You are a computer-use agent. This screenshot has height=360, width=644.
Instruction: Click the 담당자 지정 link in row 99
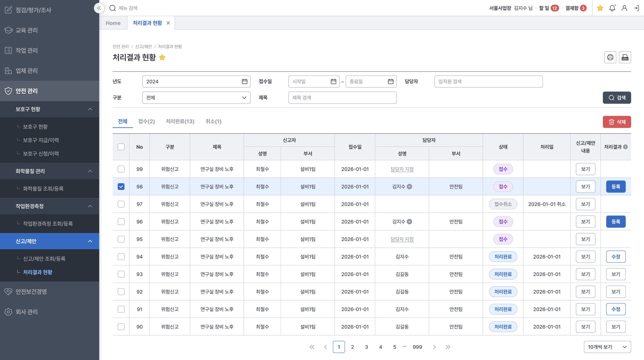[402, 169]
